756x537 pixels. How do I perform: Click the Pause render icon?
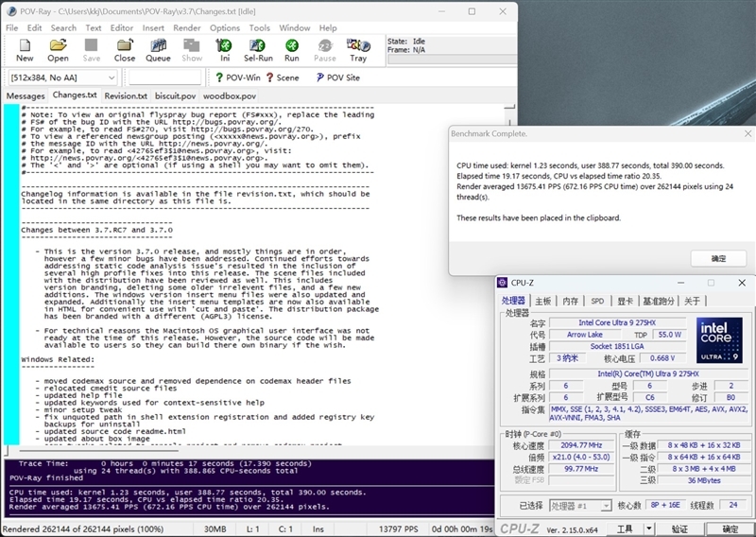(x=325, y=50)
